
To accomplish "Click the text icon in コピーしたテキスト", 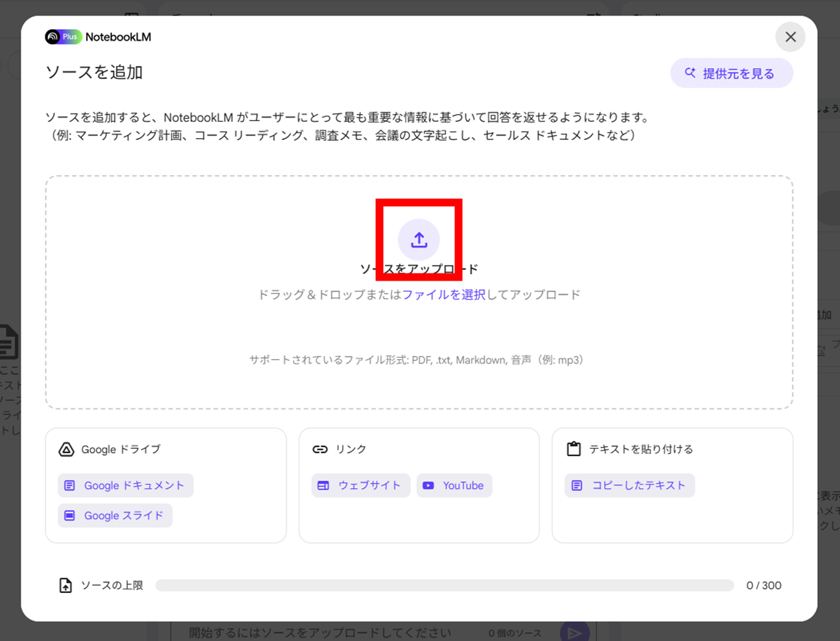I will pyautogui.click(x=577, y=485).
